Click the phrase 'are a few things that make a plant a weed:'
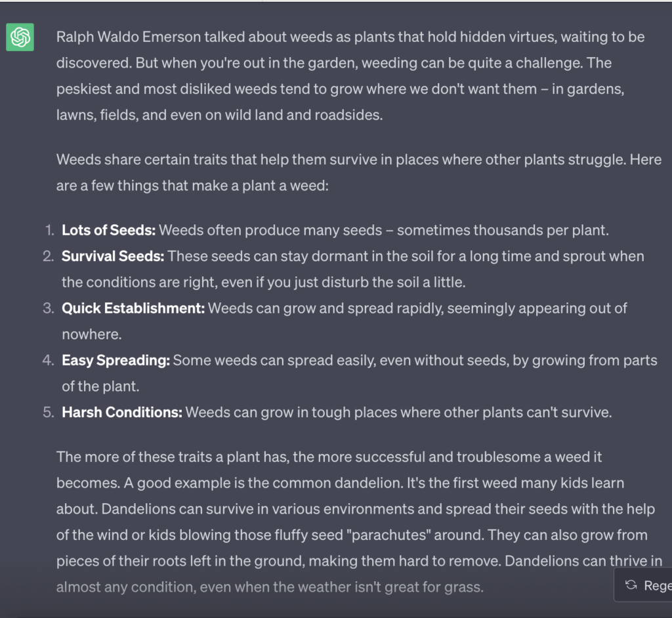The image size is (672, 618). (x=192, y=186)
